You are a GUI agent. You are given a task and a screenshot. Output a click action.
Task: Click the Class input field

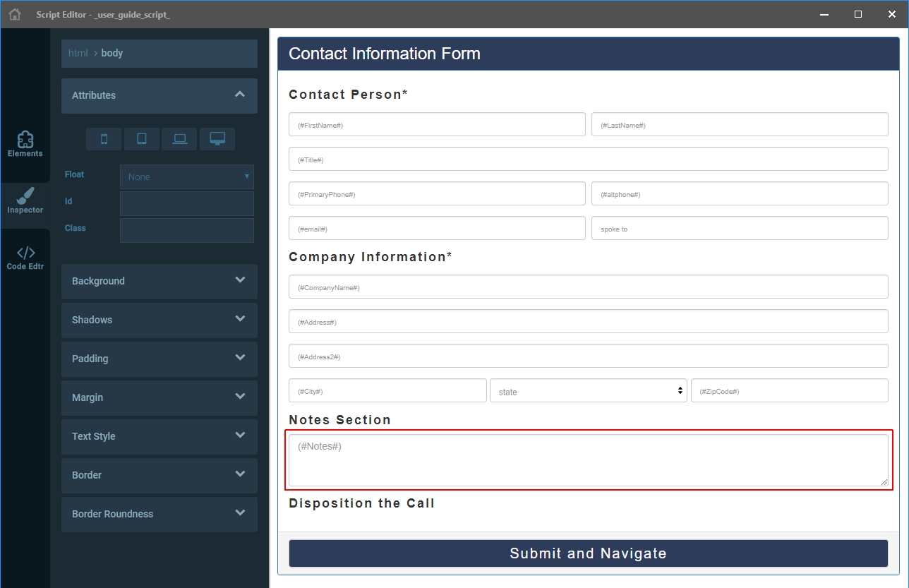point(187,230)
